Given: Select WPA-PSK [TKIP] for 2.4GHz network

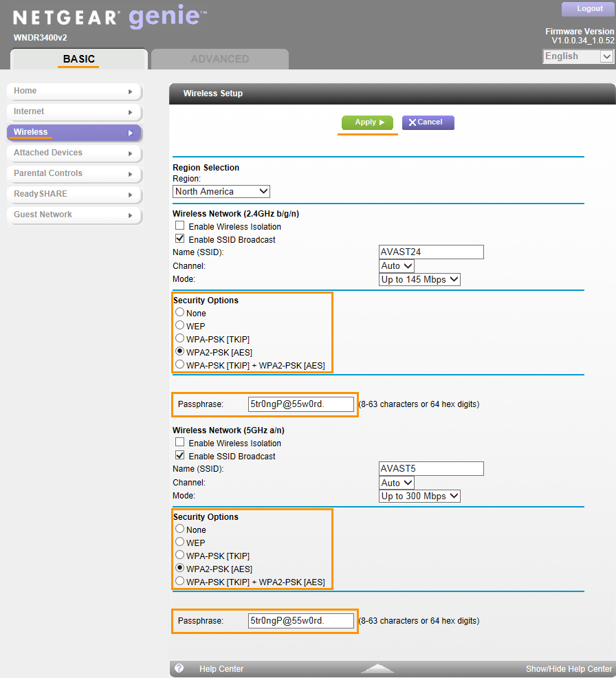Looking at the screenshot, I should click(x=180, y=338).
